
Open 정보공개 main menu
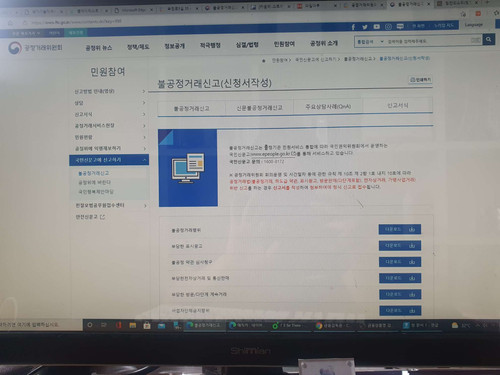coord(174,46)
